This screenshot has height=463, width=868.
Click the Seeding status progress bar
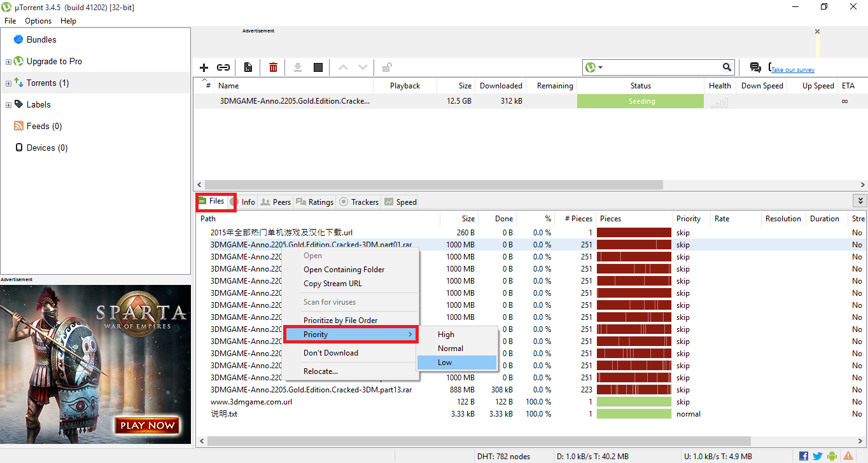pos(640,100)
